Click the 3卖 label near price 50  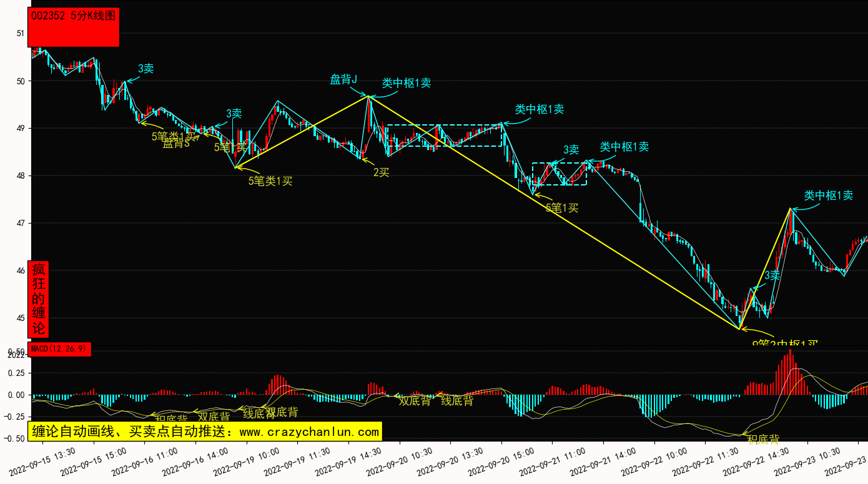(145, 69)
